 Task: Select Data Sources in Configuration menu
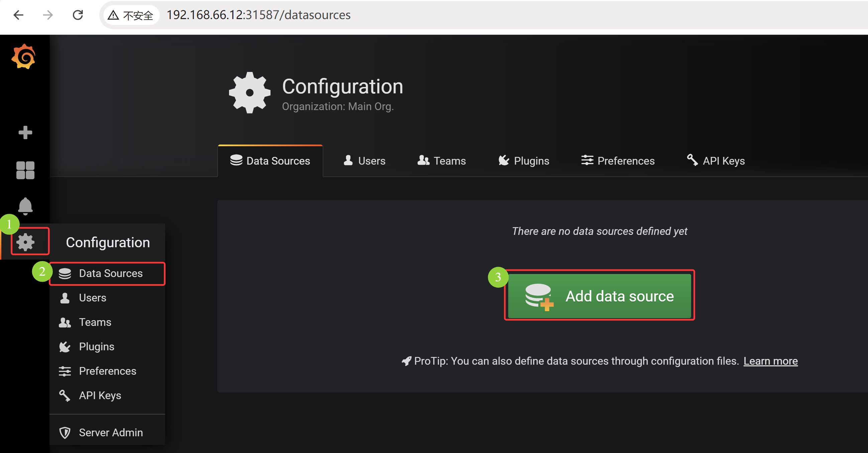pos(111,273)
